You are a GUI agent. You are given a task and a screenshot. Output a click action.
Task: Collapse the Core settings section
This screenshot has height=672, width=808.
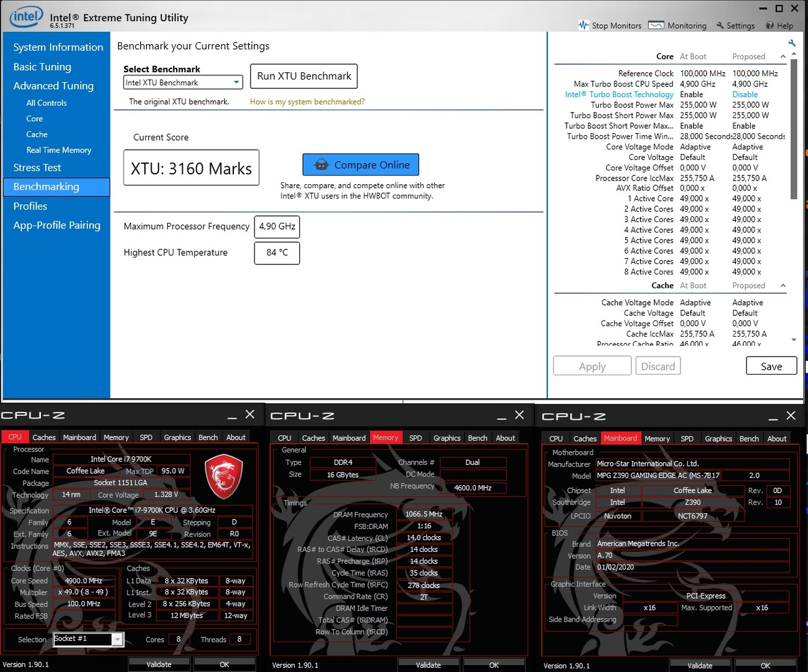coord(783,57)
